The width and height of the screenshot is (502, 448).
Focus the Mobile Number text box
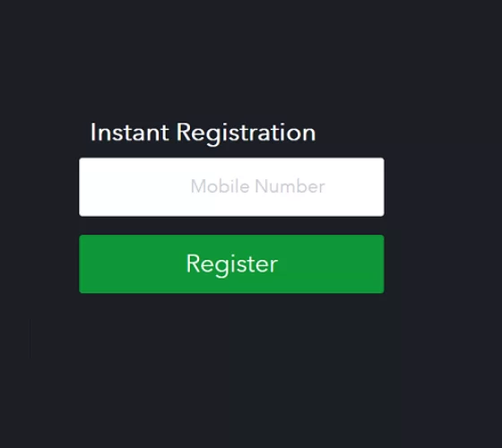(x=231, y=187)
